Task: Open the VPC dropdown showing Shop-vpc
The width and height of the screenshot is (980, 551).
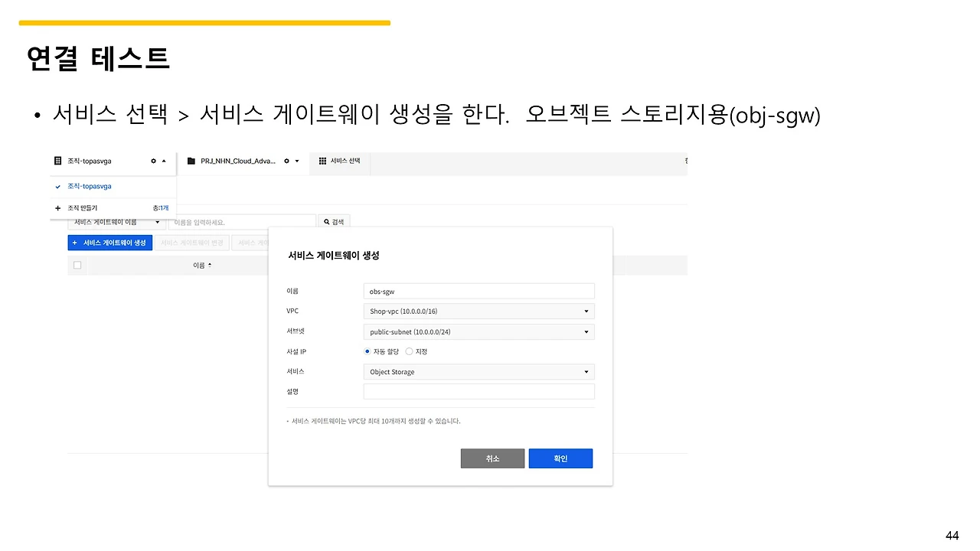Action: [479, 311]
